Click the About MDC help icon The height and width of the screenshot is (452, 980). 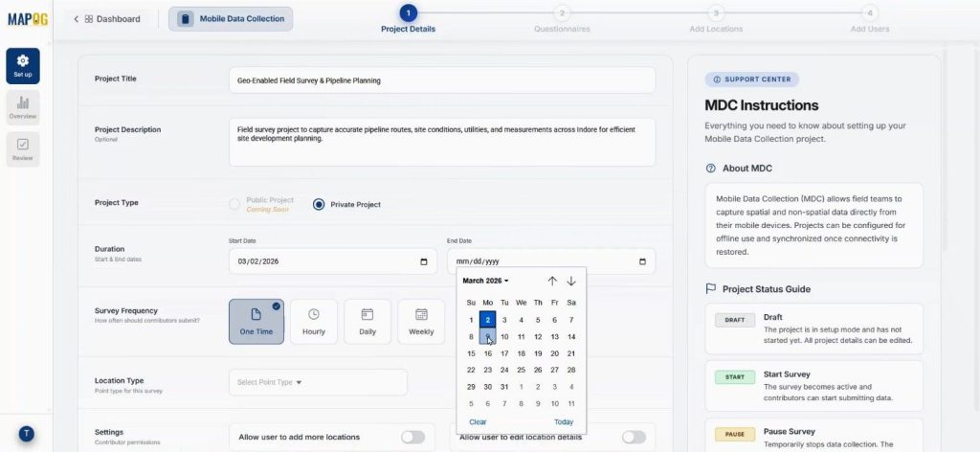710,169
